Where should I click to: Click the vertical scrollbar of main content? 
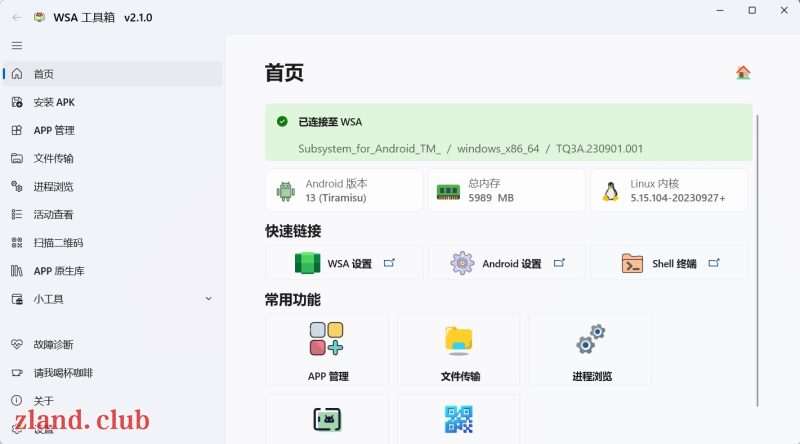(758, 260)
